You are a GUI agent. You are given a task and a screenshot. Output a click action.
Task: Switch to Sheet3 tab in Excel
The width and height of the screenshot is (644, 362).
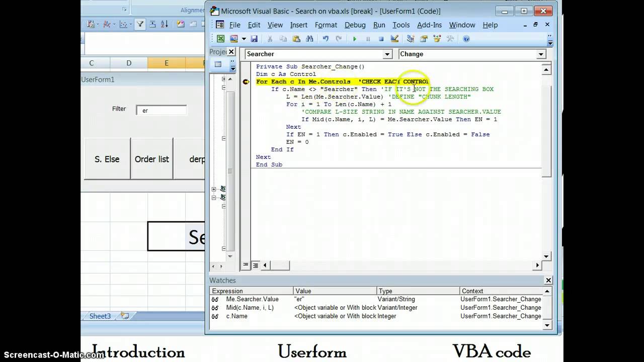100,316
